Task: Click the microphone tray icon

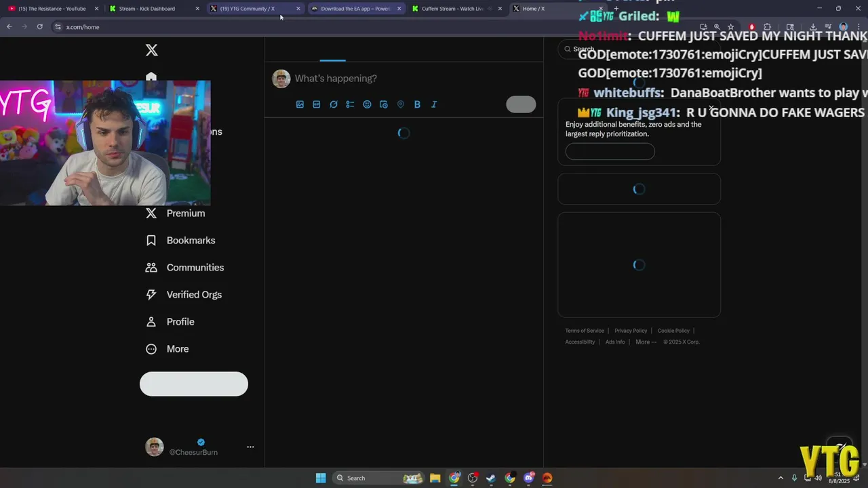Action: (794, 478)
